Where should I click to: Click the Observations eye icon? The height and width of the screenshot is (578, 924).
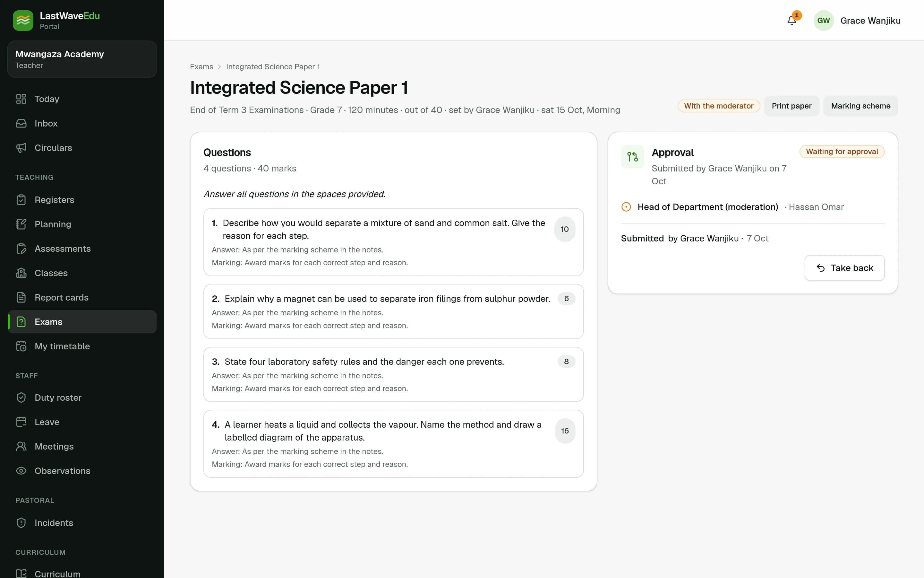[x=21, y=471]
